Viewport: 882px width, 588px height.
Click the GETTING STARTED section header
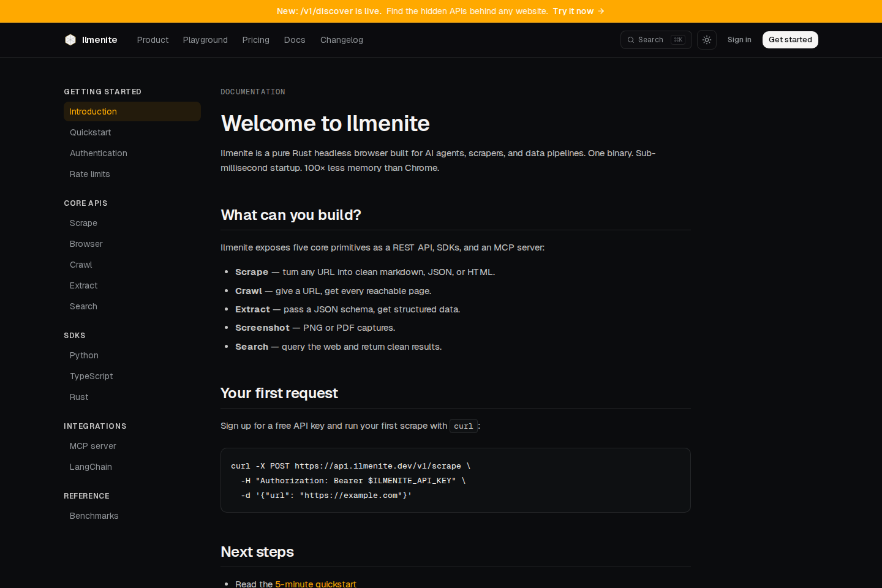click(102, 92)
